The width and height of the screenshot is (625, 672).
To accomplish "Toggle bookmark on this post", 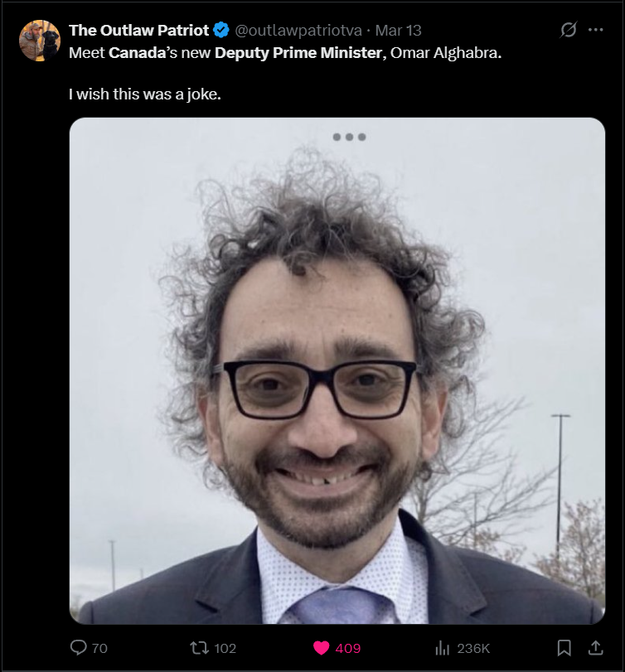I will point(564,648).
